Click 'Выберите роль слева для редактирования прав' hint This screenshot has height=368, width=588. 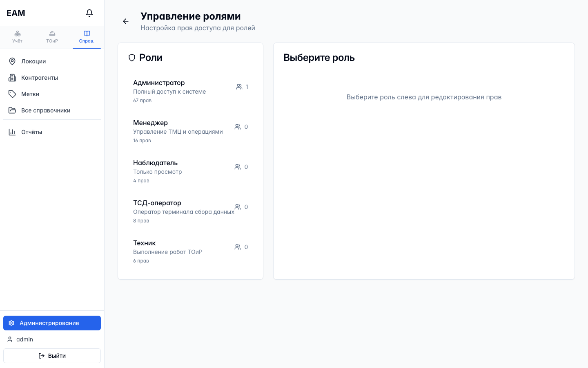click(424, 97)
